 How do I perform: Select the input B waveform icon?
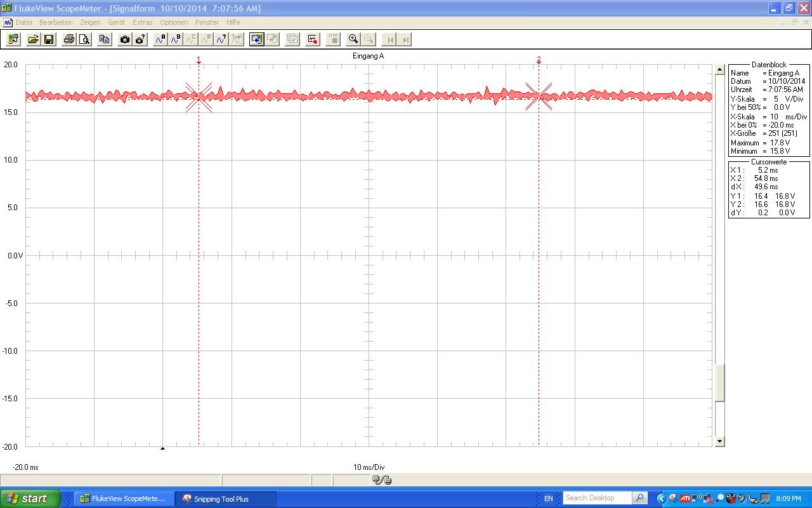point(176,39)
